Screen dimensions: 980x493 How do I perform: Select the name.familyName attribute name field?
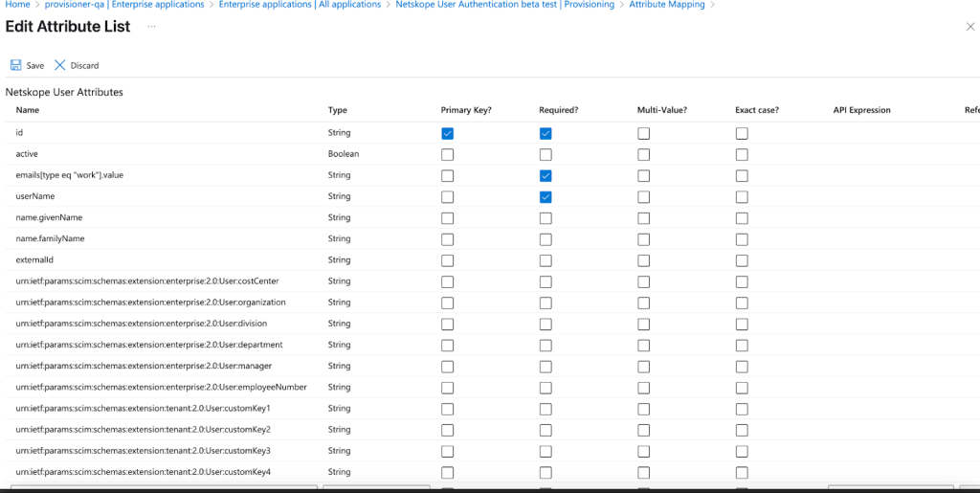pyautogui.click(x=50, y=238)
